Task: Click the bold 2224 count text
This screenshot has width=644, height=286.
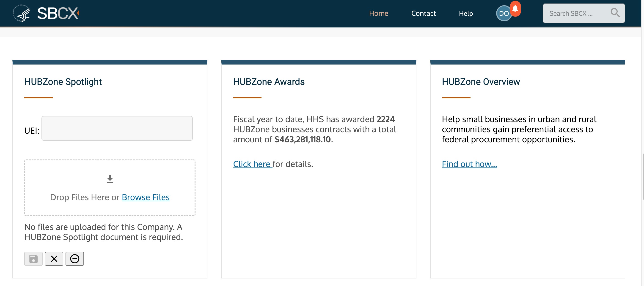Action: [x=385, y=119]
